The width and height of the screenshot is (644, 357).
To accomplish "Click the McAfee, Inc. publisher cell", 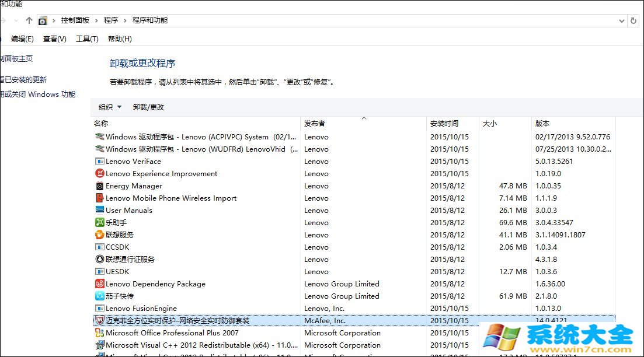I will click(x=325, y=320).
